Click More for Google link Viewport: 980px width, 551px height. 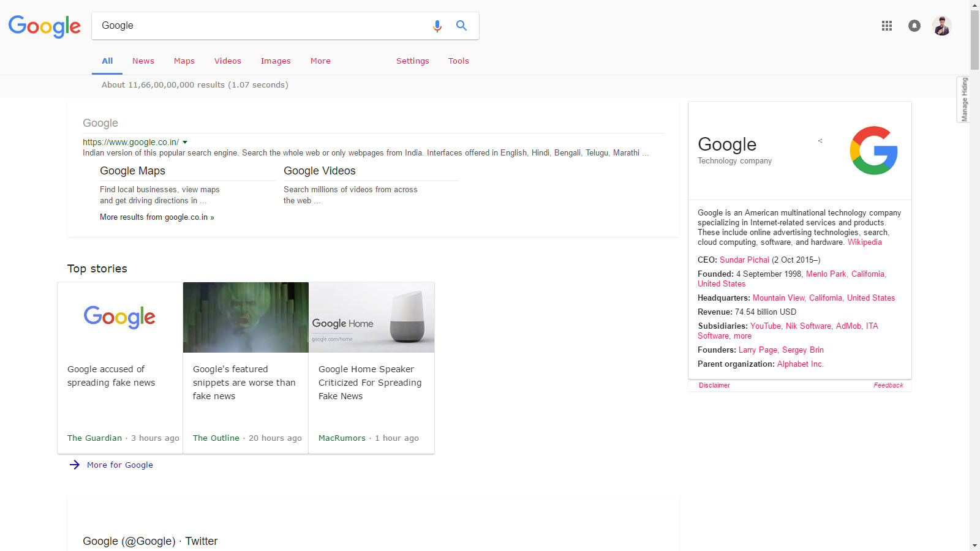tap(120, 465)
